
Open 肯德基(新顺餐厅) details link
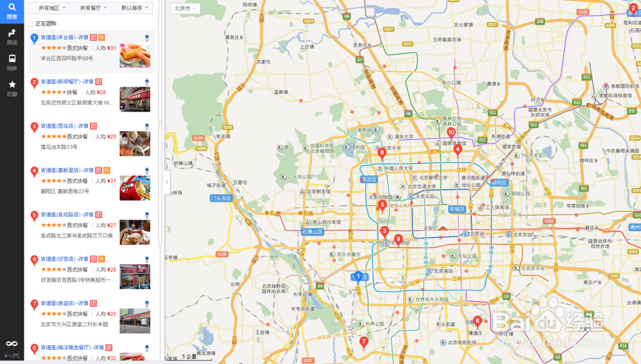(67, 81)
